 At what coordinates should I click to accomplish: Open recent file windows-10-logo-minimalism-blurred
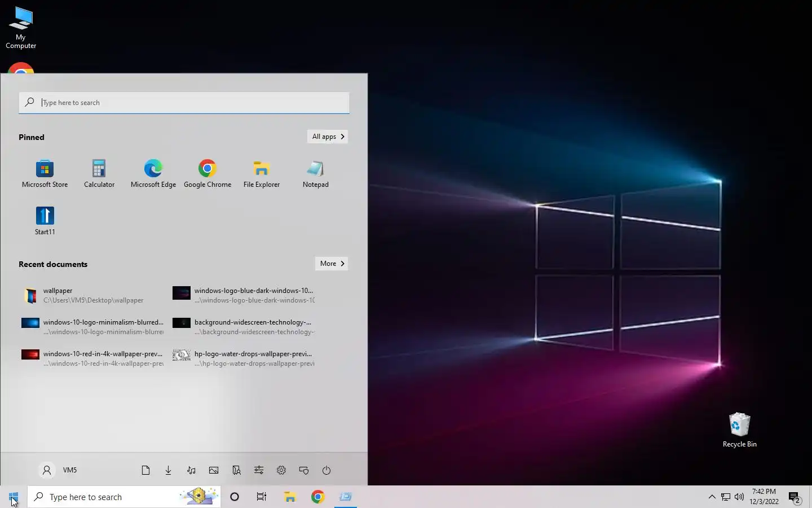coord(94,327)
